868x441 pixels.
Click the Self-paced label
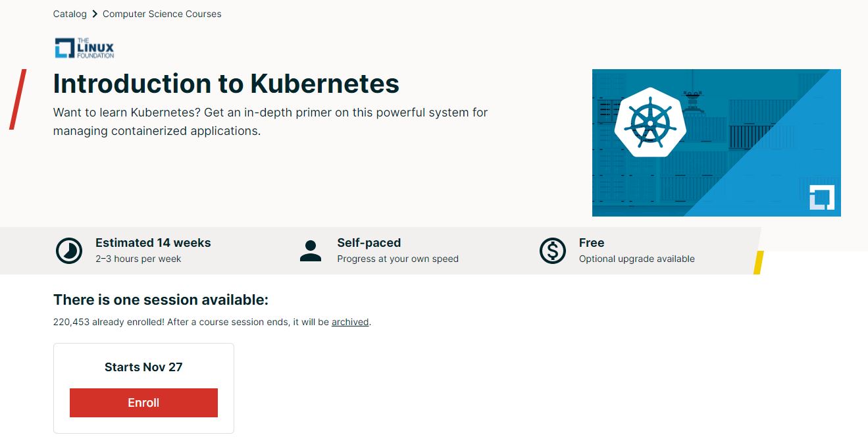(369, 243)
